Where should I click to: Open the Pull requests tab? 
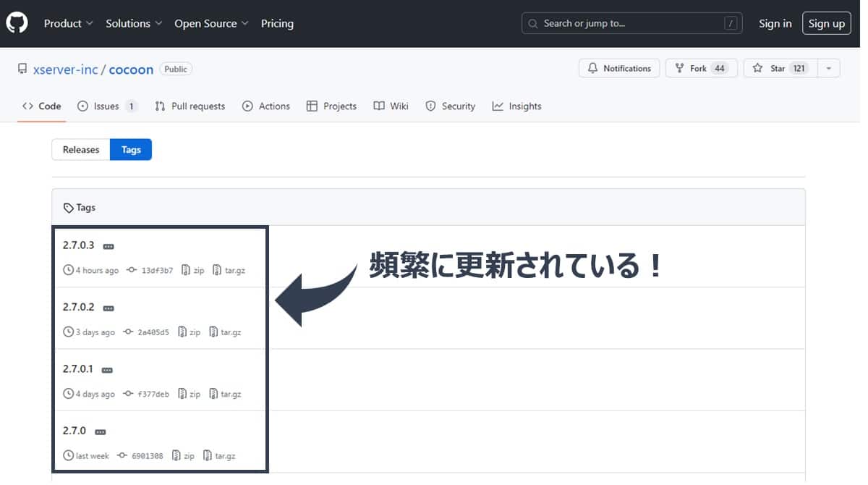click(190, 106)
